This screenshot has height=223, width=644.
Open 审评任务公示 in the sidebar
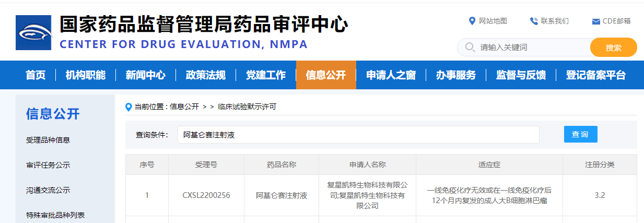click(48, 165)
